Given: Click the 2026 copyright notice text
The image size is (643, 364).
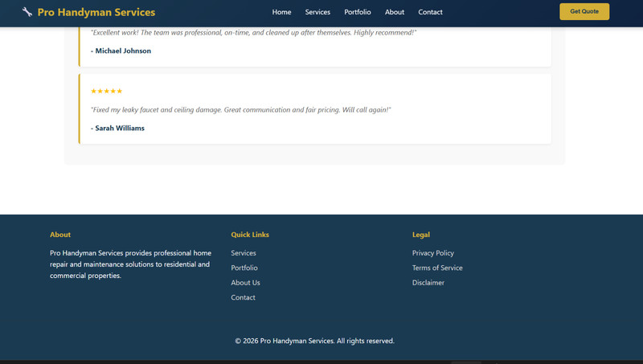Looking at the screenshot, I should (x=314, y=341).
